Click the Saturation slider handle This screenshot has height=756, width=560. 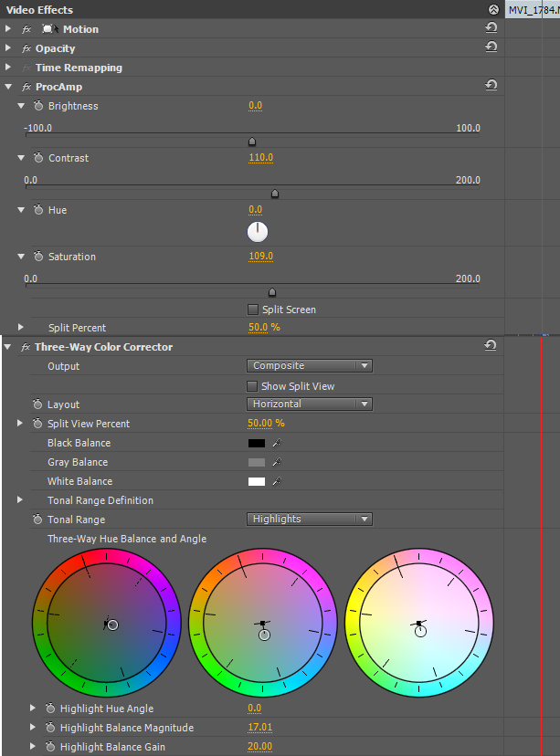pos(272,292)
